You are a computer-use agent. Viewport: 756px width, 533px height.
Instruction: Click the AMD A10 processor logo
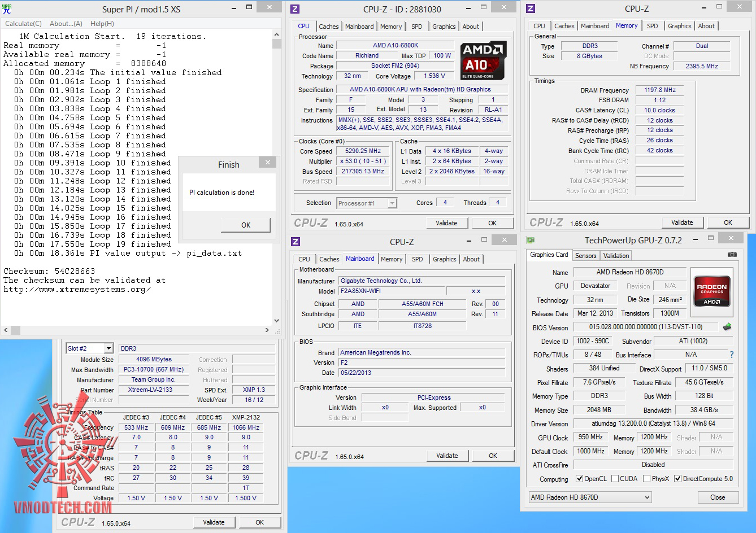(483, 60)
